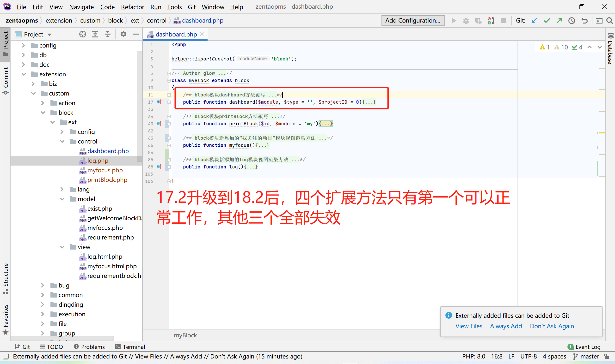This screenshot has height=364, width=615.
Task: Expand folded dashboard function on line 17
Action: 169,102
